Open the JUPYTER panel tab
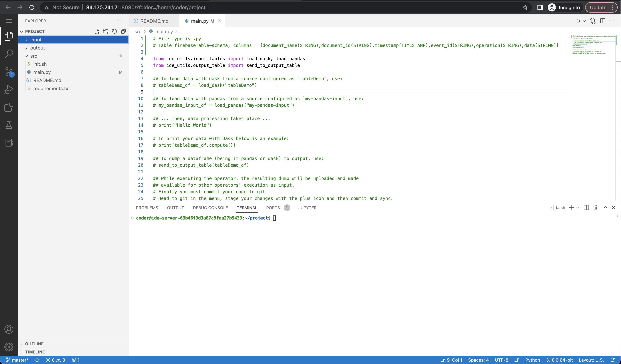Viewport: 621px width, 364px height. [307, 208]
